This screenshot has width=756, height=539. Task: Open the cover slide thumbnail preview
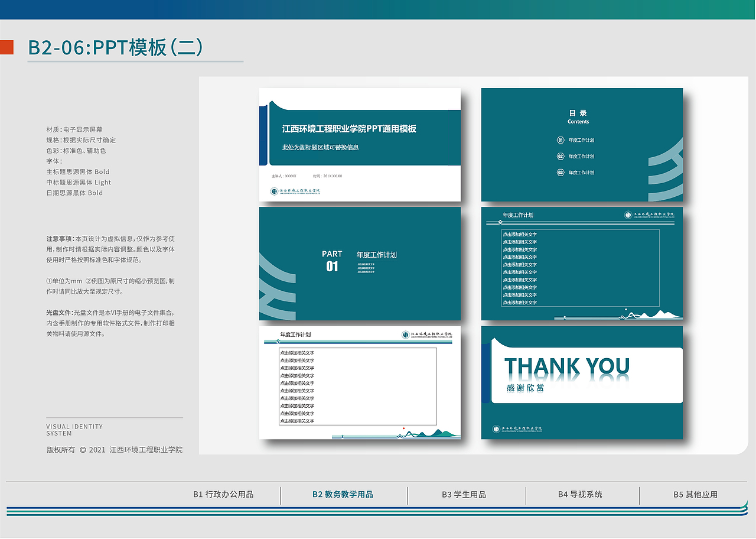359,144
